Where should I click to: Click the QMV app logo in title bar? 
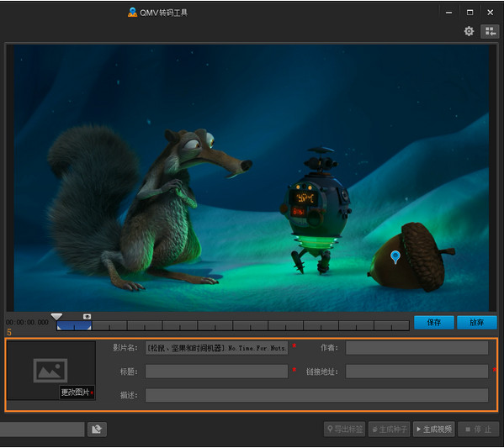(x=132, y=13)
